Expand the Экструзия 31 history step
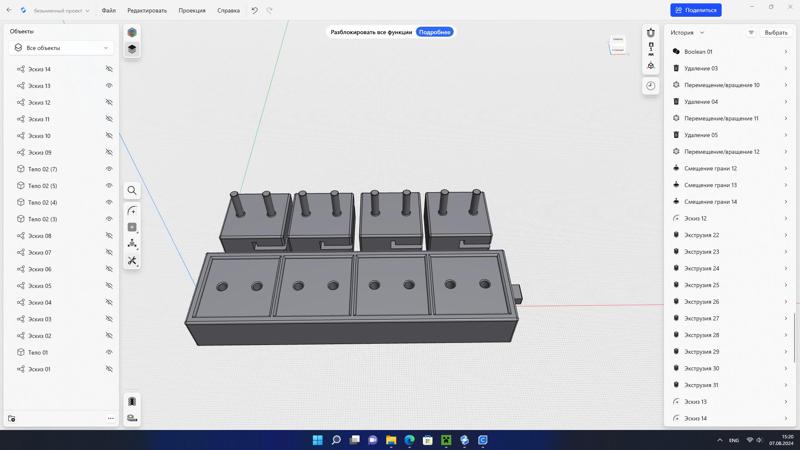This screenshot has width=800, height=450. tap(786, 385)
